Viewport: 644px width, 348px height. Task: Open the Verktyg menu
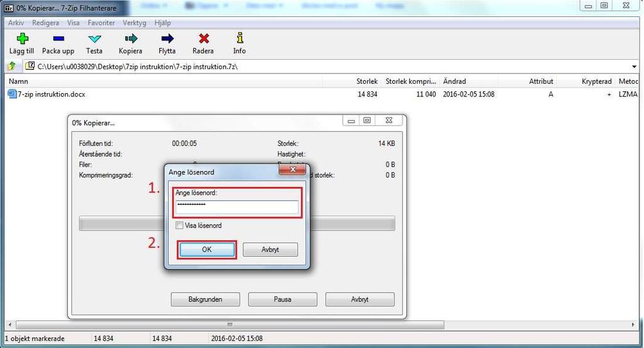coord(135,23)
